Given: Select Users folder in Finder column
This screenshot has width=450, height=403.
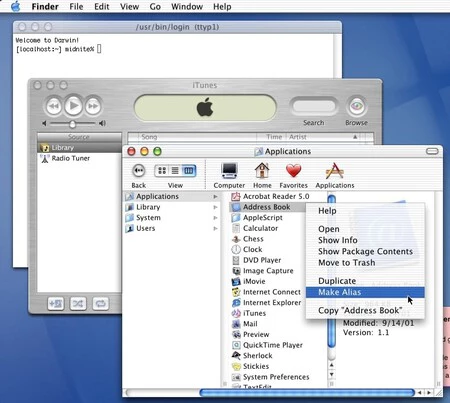Looking at the screenshot, I should [x=172, y=229].
